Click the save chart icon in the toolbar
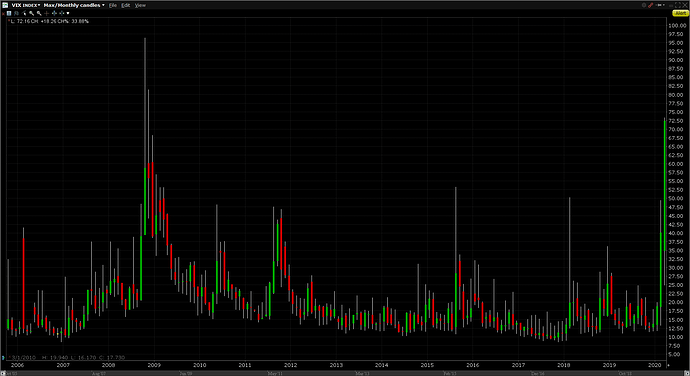 point(9,13)
